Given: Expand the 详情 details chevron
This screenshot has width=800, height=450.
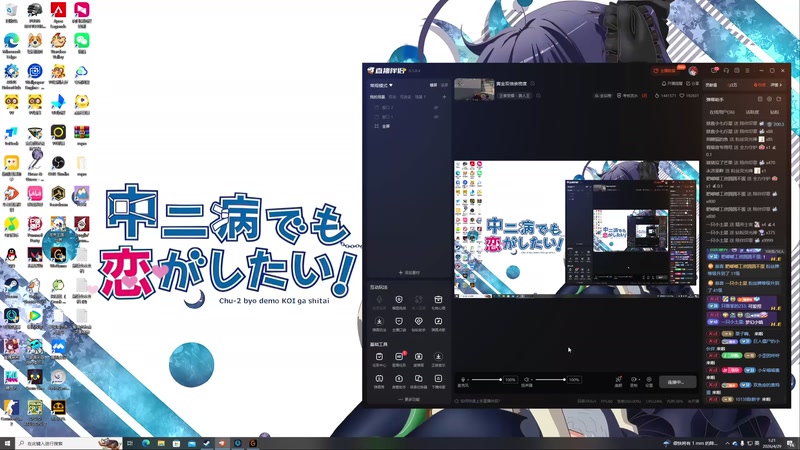Looking at the screenshot, I should (x=776, y=85).
